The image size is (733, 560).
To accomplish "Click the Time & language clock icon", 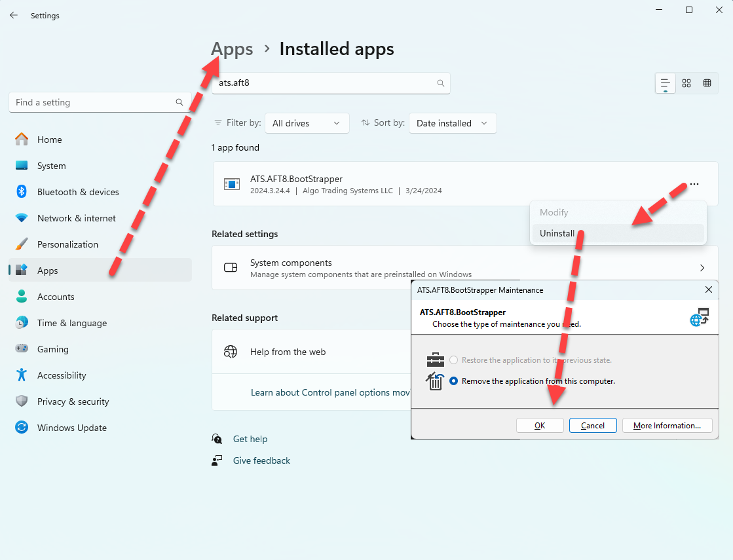I will coord(22,322).
